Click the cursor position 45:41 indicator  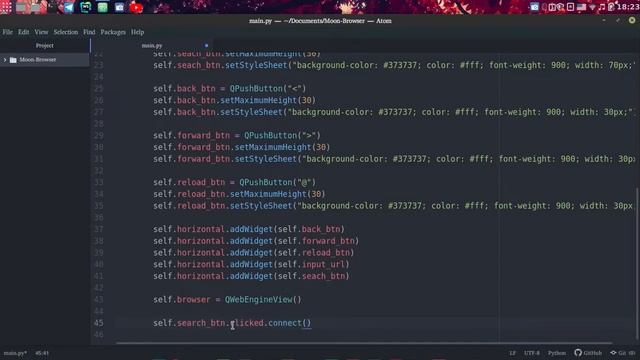pos(42,353)
